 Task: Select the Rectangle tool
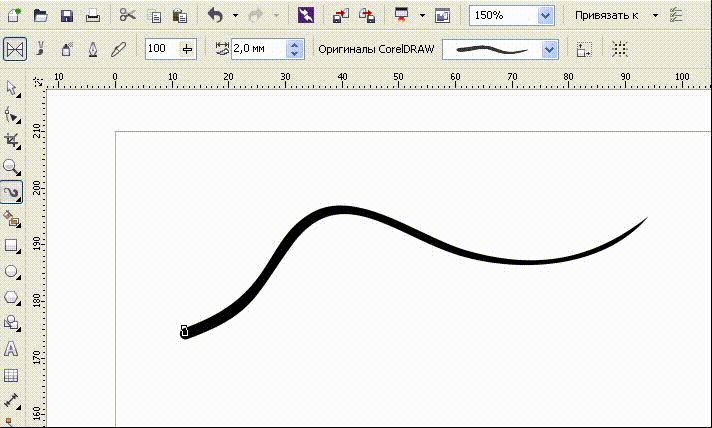pos(12,246)
